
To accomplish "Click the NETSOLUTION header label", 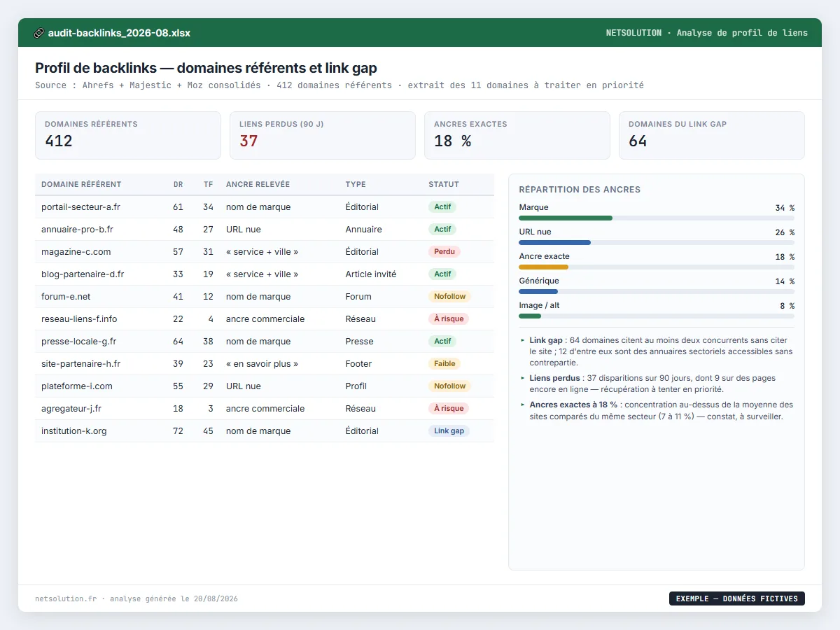I will tap(633, 33).
